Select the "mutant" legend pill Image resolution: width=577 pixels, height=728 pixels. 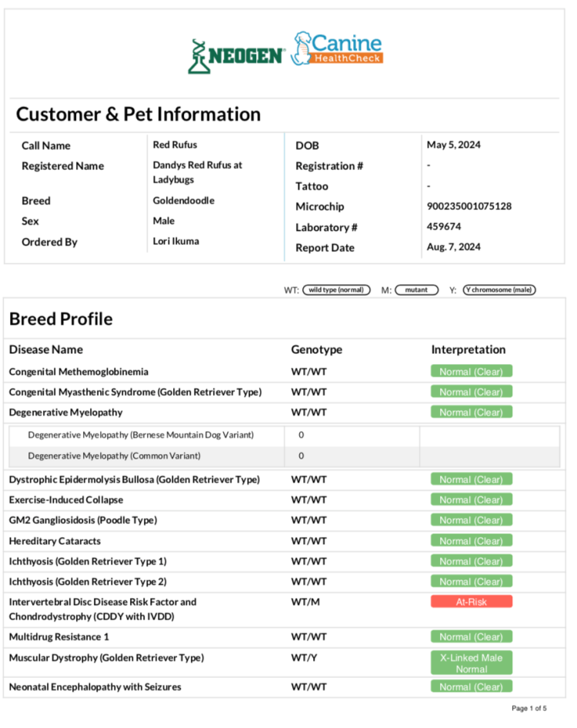[x=416, y=290]
